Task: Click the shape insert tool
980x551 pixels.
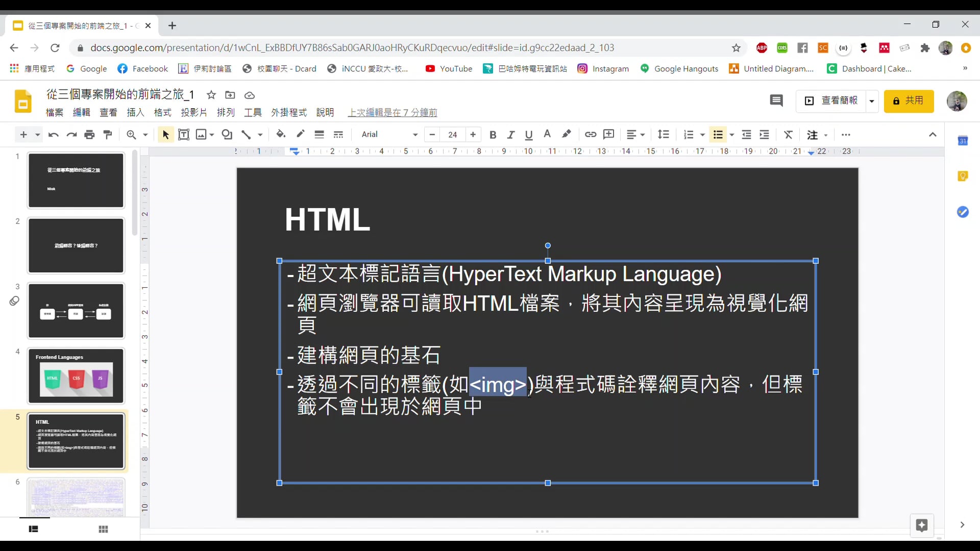Action: click(227, 135)
